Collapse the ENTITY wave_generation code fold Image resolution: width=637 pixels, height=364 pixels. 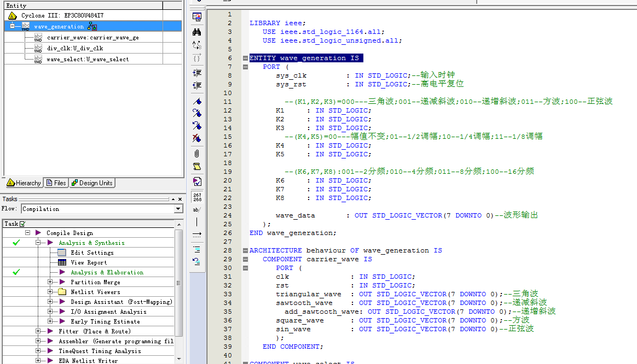[245, 58]
